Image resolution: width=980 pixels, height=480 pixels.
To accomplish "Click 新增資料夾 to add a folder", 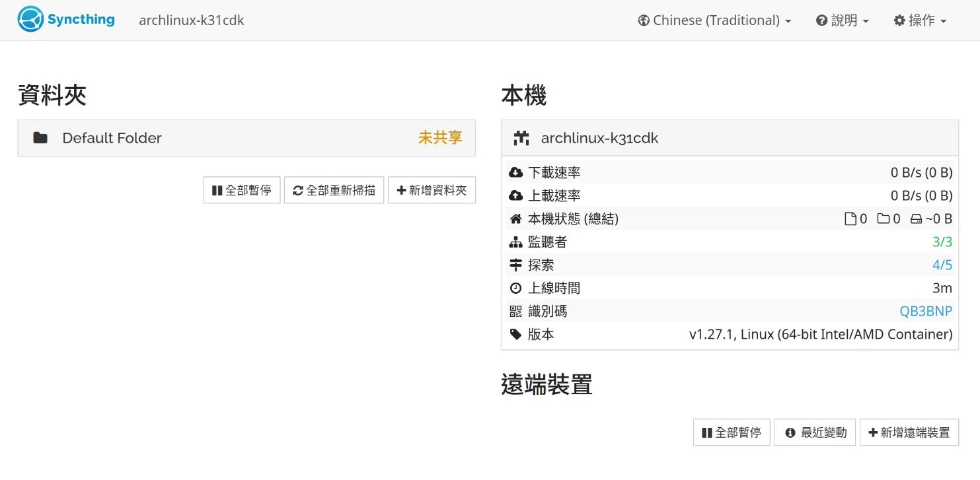I will click(x=432, y=190).
